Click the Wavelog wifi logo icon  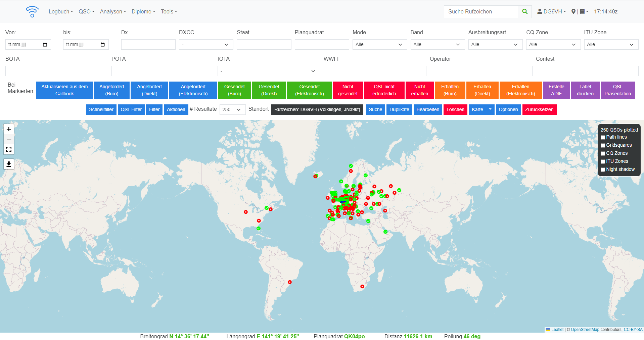coord(32,11)
